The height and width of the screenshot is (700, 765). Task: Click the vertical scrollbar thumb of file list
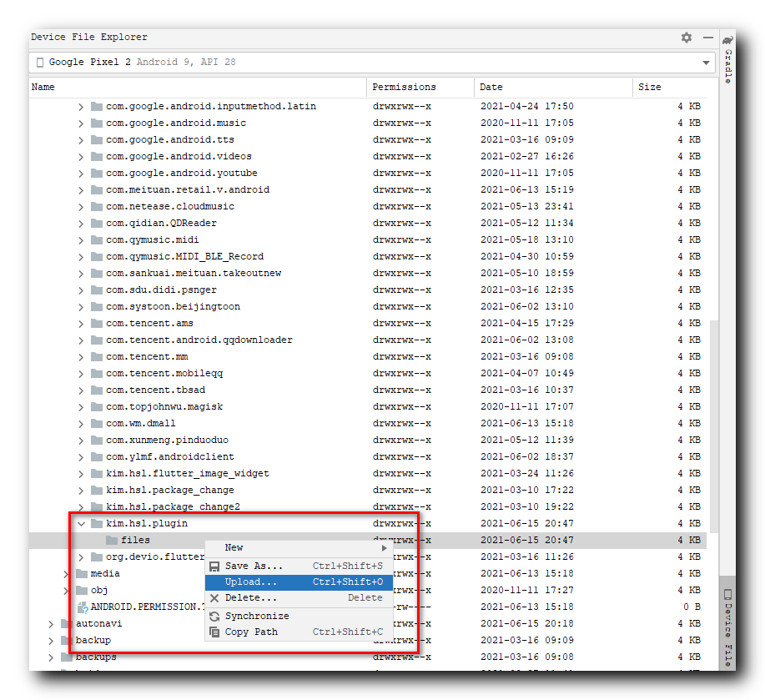[713, 426]
